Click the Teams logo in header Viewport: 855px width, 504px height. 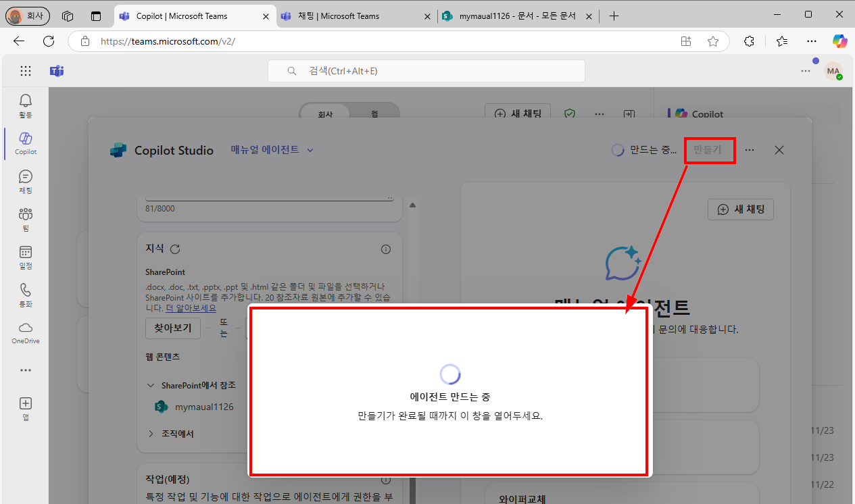tap(57, 71)
